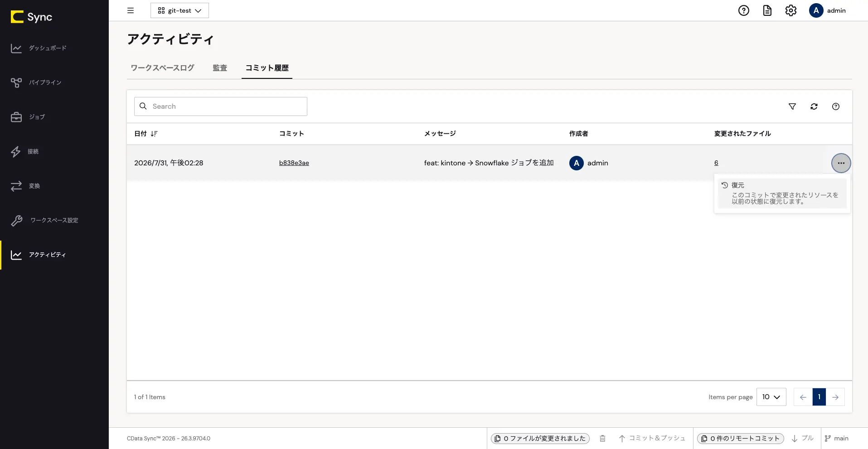Click the changed files count 6
Viewport: 868px width, 449px height.
pos(716,163)
